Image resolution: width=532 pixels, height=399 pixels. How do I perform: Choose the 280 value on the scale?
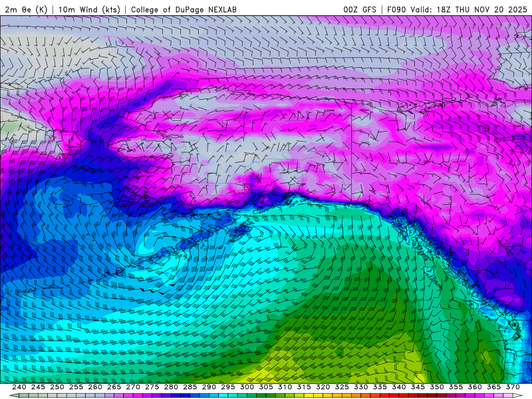pos(171,387)
